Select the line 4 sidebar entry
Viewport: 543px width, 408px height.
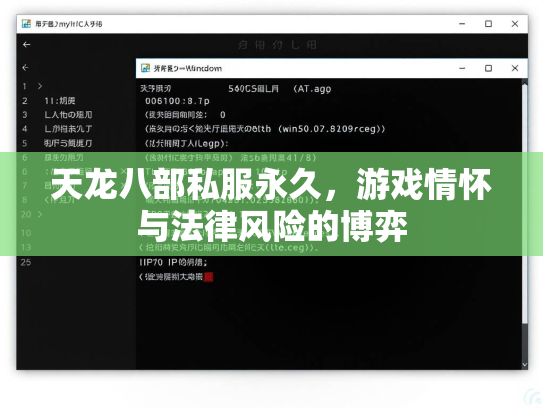click(x=68, y=129)
